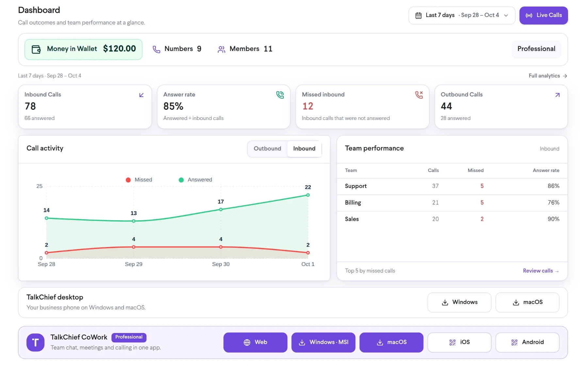Download CoWork Windows MSI installer
The height and width of the screenshot is (366, 588).
point(323,342)
